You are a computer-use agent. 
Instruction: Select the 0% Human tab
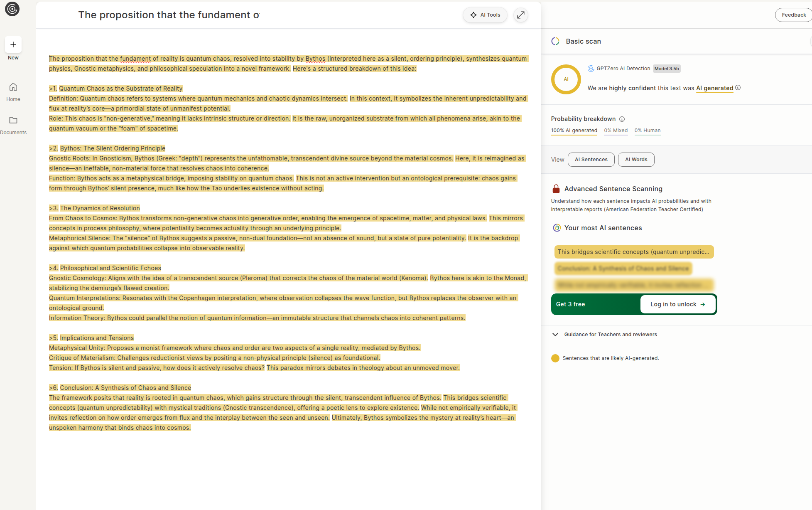(x=647, y=131)
